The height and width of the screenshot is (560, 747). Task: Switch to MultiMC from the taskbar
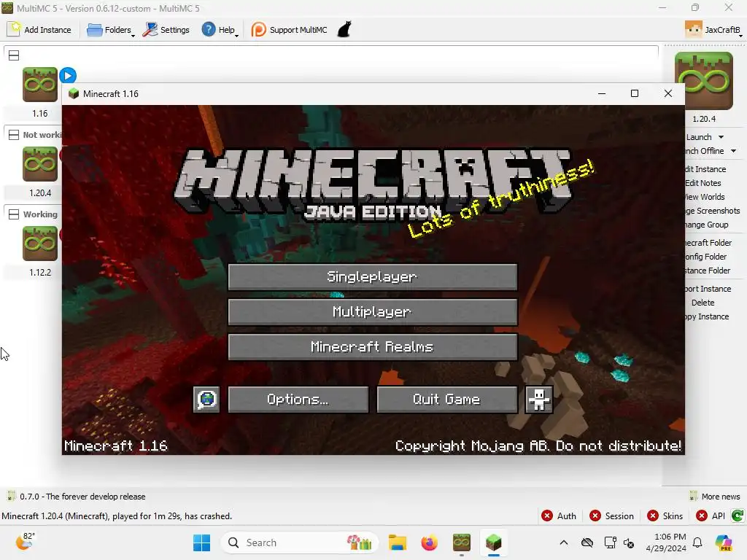pyautogui.click(x=461, y=542)
